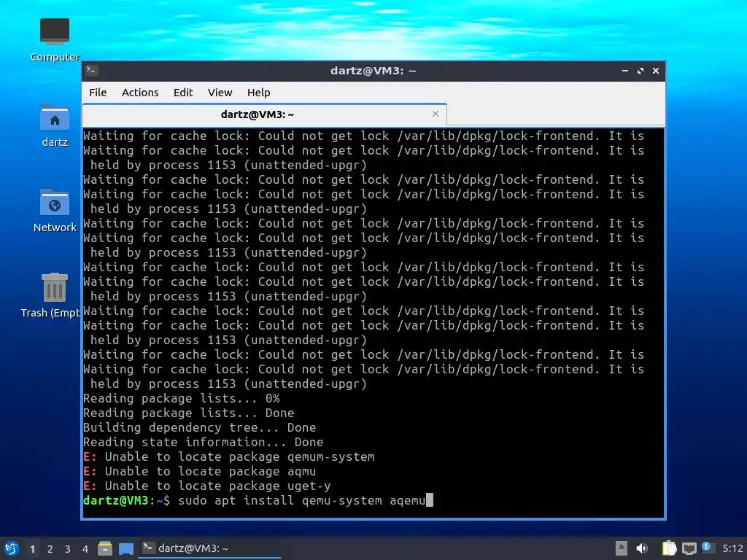Image resolution: width=747 pixels, height=560 pixels.
Task: Click the terminal icon in title bar
Action: (91, 71)
